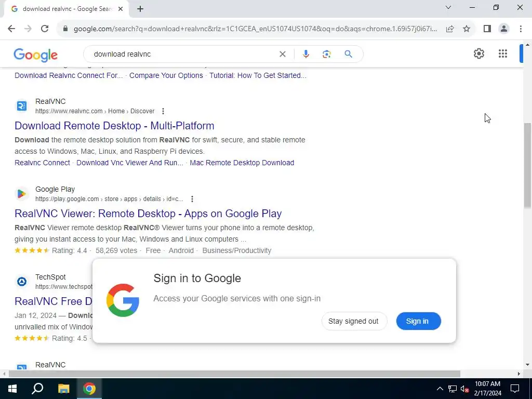
Task: Open File Explorer from taskbar
Action: click(x=63, y=389)
